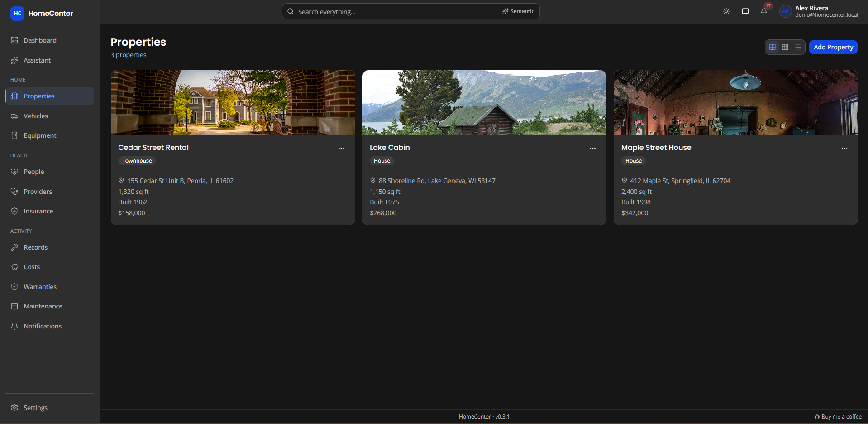
Task: Go to Vehicles in sidebar
Action: click(x=49, y=116)
